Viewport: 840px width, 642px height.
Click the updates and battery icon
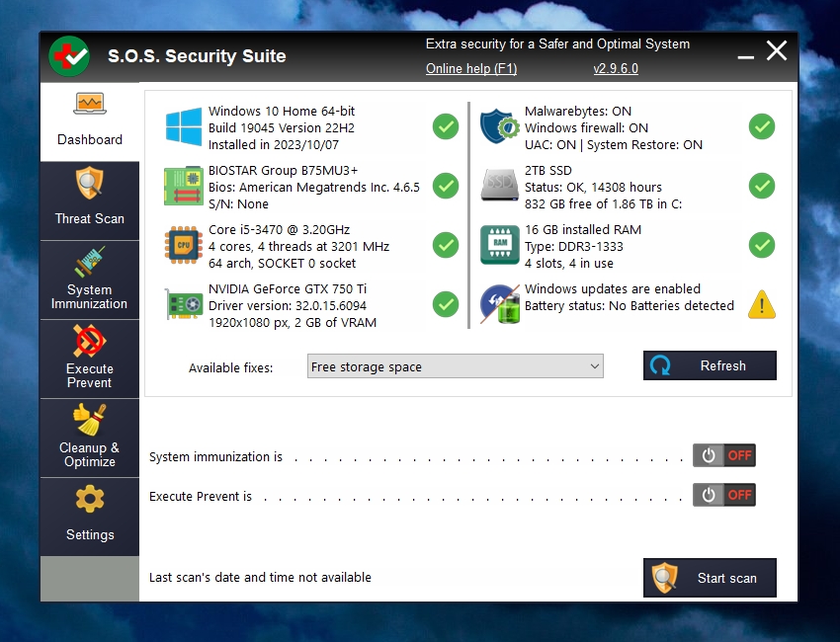tap(500, 304)
